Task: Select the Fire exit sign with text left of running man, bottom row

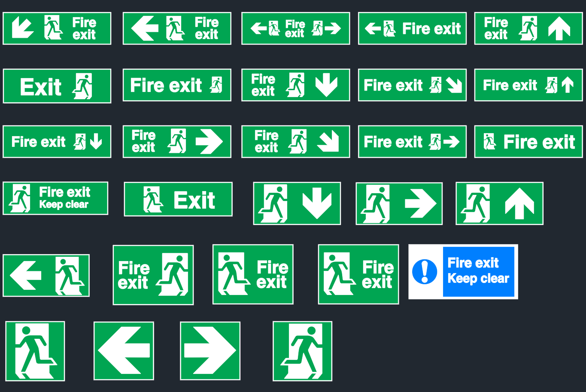Action: point(153,275)
